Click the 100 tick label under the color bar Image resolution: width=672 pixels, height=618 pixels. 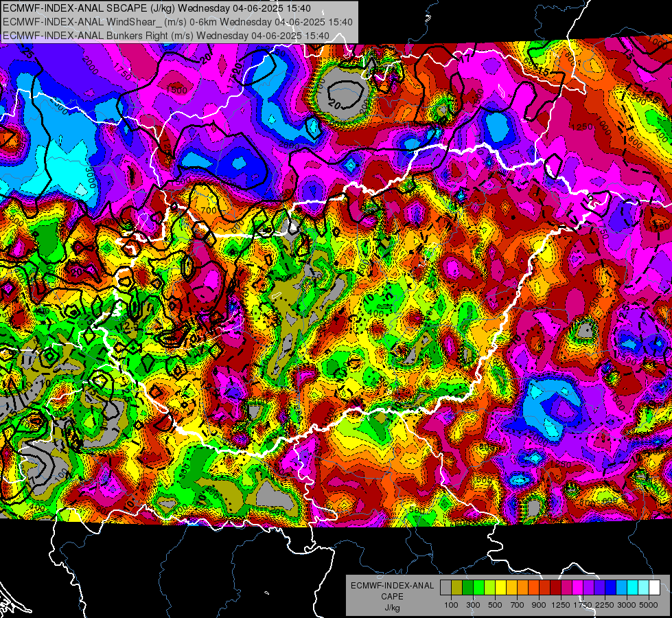click(451, 605)
